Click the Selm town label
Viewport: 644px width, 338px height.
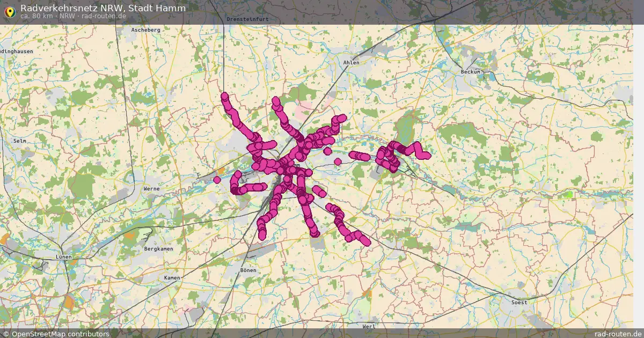(20, 141)
